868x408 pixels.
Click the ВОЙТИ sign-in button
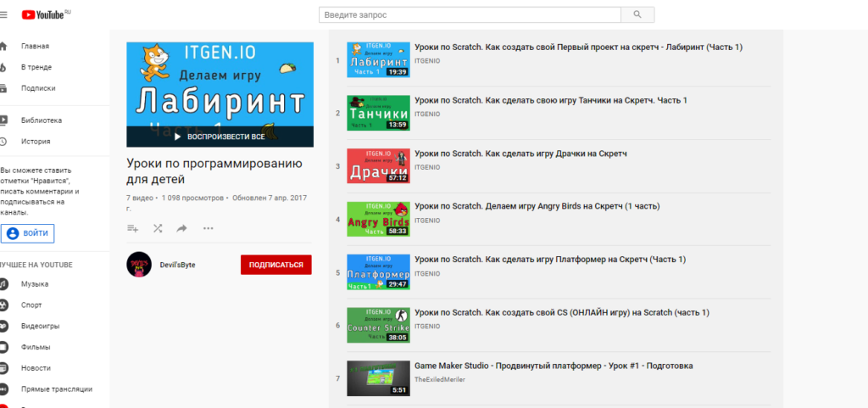pos(28,233)
